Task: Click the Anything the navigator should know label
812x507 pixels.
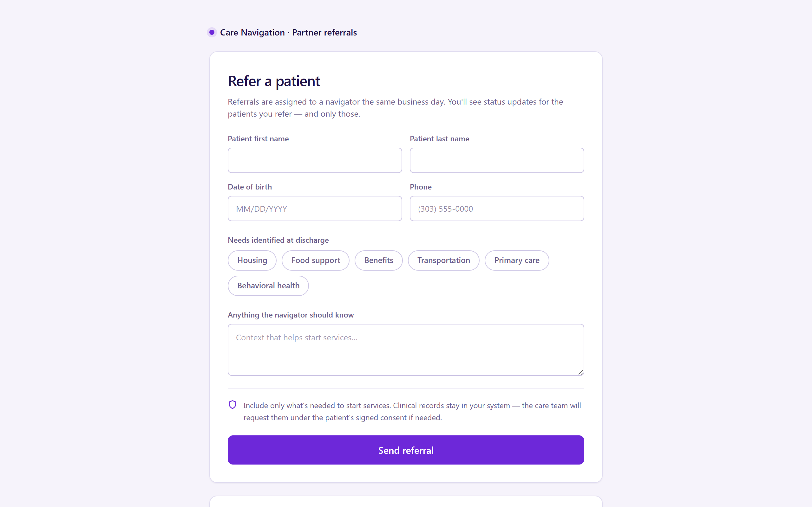Action: coord(291,315)
